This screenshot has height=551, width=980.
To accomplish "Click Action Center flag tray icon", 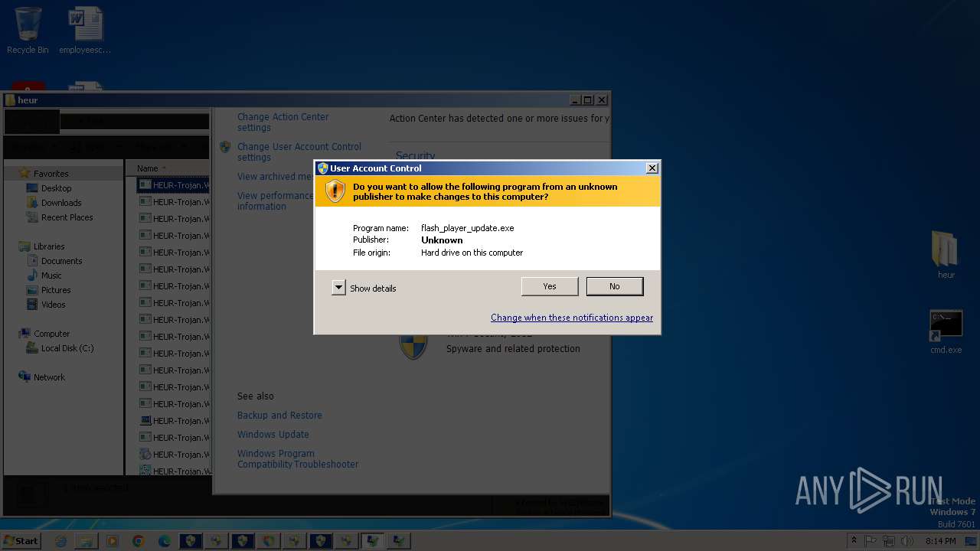I will [871, 541].
